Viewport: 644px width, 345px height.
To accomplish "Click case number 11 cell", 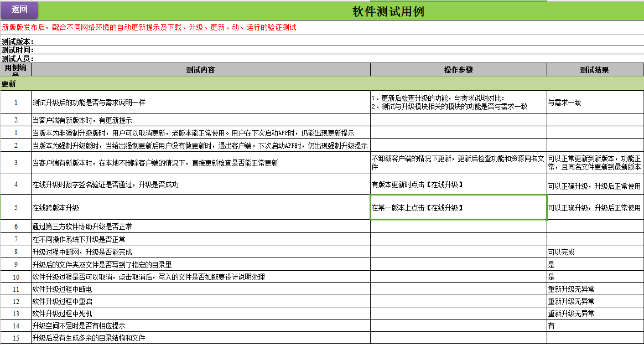I will 16,289.
